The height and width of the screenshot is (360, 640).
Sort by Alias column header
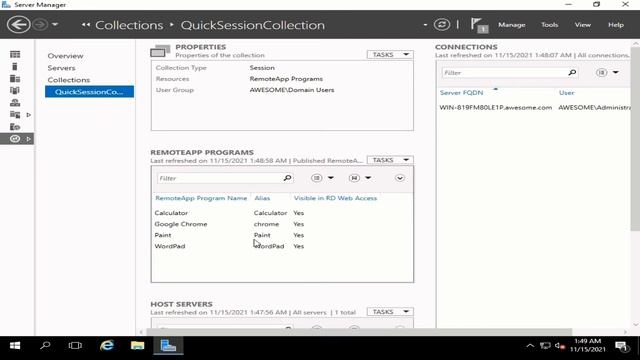262,198
